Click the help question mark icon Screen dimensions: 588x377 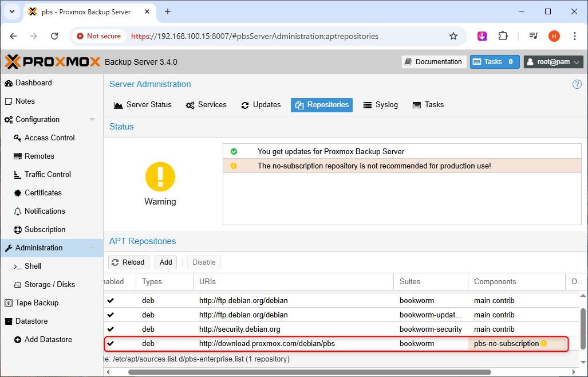pyautogui.click(x=577, y=84)
